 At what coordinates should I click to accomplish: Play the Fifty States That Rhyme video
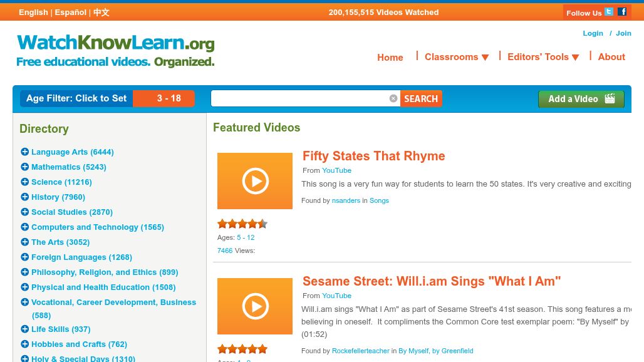point(255,181)
